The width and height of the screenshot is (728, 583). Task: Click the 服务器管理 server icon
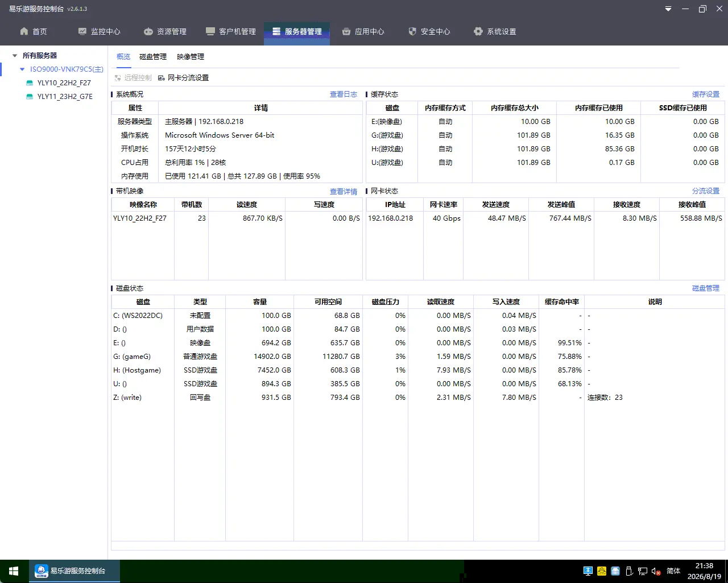[276, 31]
